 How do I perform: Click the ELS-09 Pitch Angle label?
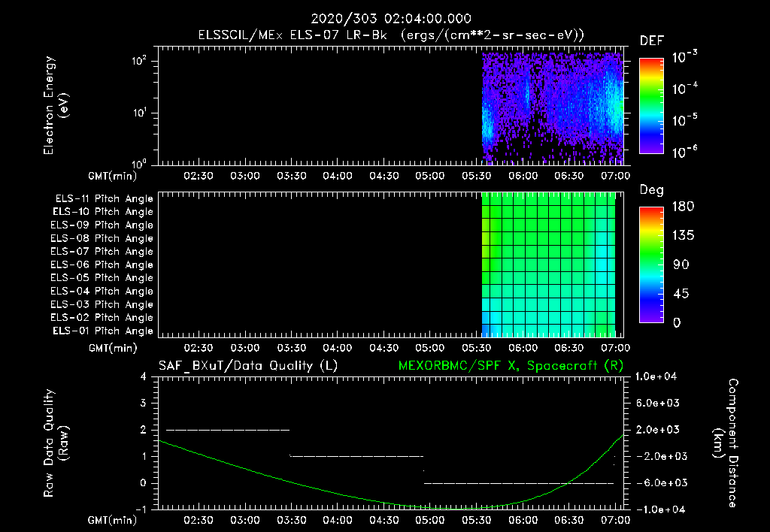102,225
